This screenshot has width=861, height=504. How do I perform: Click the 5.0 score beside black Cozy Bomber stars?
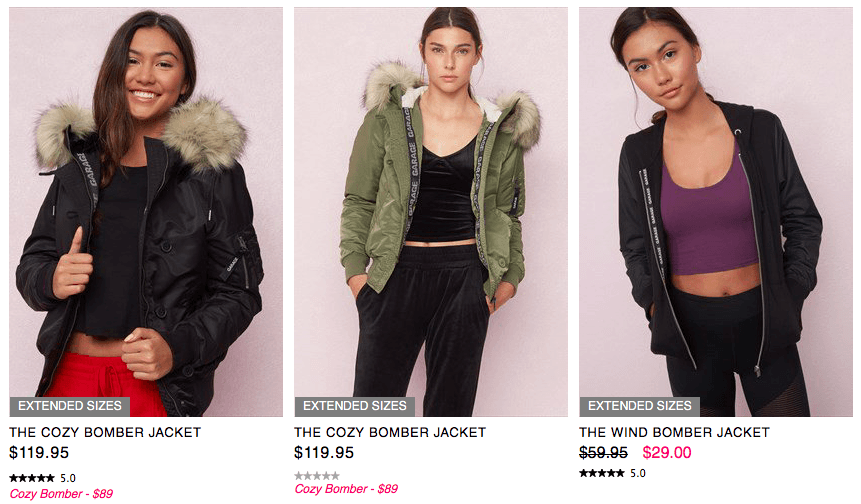pyautogui.click(x=68, y=478)
